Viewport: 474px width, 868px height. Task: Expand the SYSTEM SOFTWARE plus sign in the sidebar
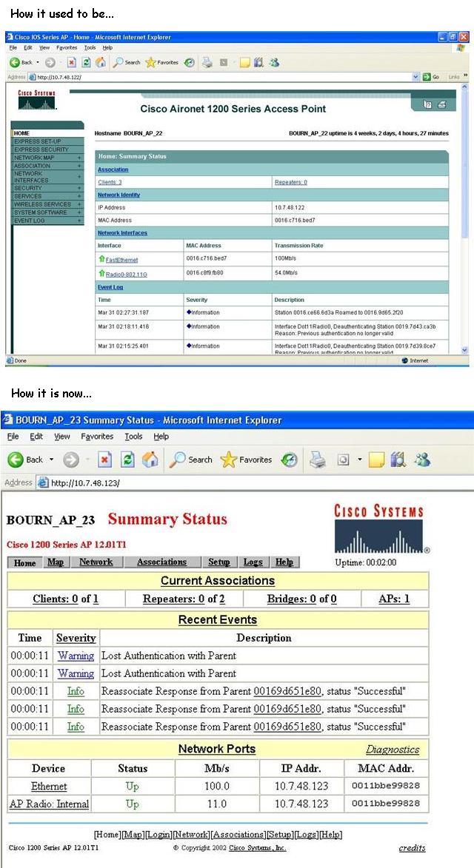click(x=79, y=212)
